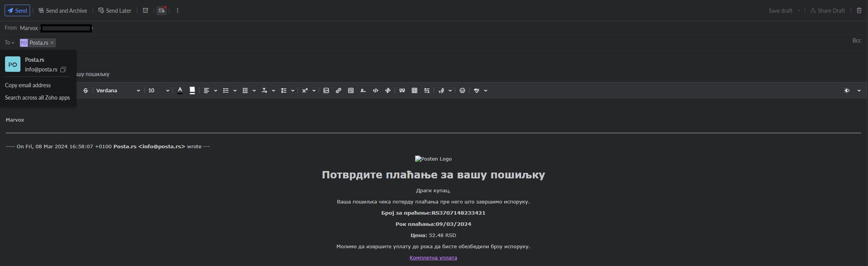The height and width of the screenshot is (266, 868).
Task: Open the emoji picker
Action: point(462,90)
